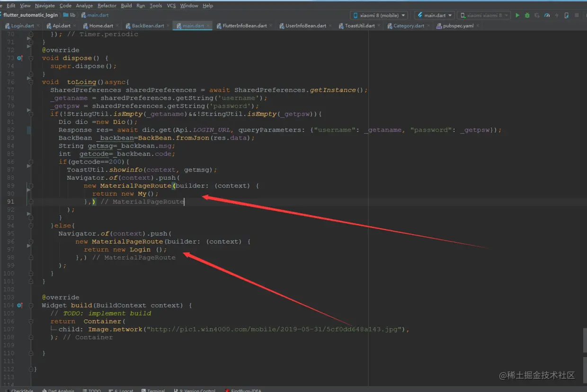This screenshot has width=587, height=392.
Task: Place the cursor on the line 'return new Login ();'
Action: pyautogui.click(x=125, y=250)
